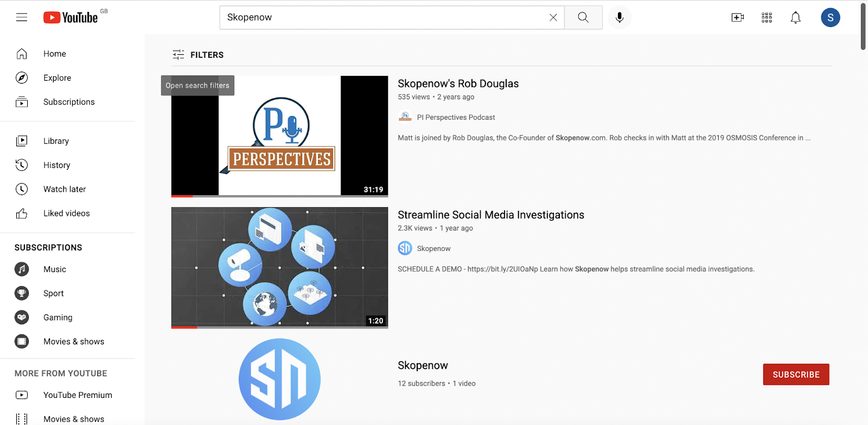Click the 12 subscribers • 1 video text
Screen dimensions: 868x425
[x=437, y=383]
